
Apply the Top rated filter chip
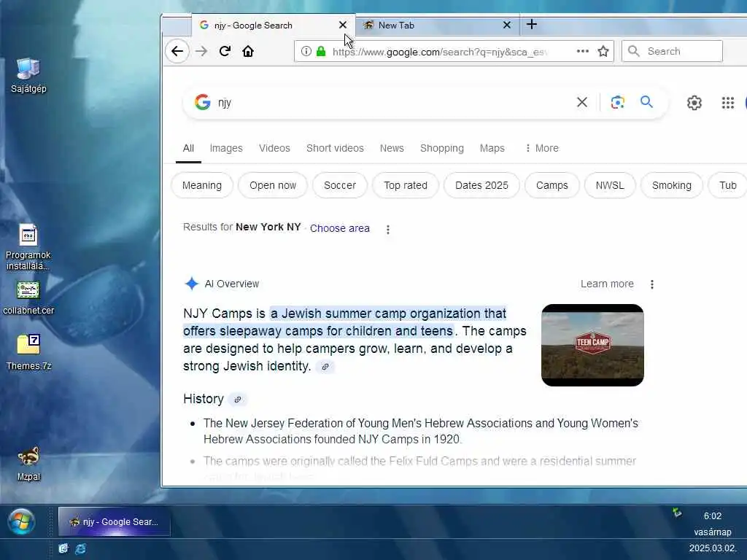(x=406, y=185)
